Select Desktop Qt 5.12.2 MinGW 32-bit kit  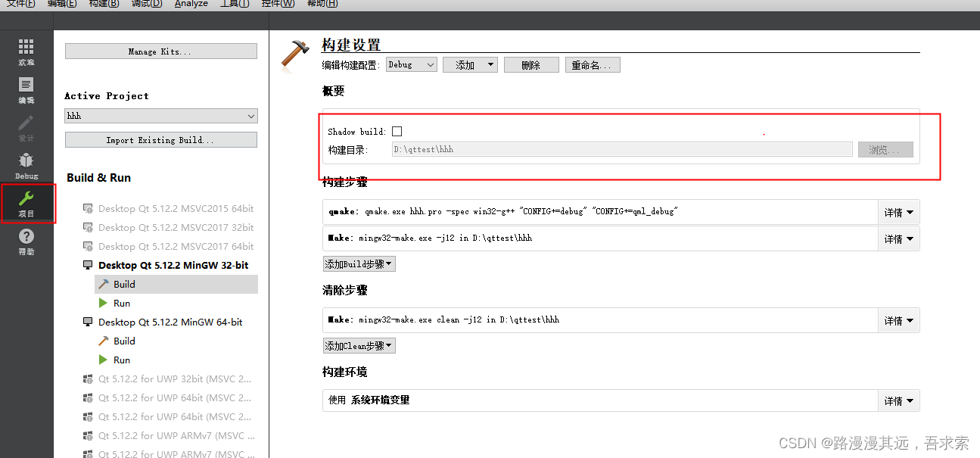point(173,265)
